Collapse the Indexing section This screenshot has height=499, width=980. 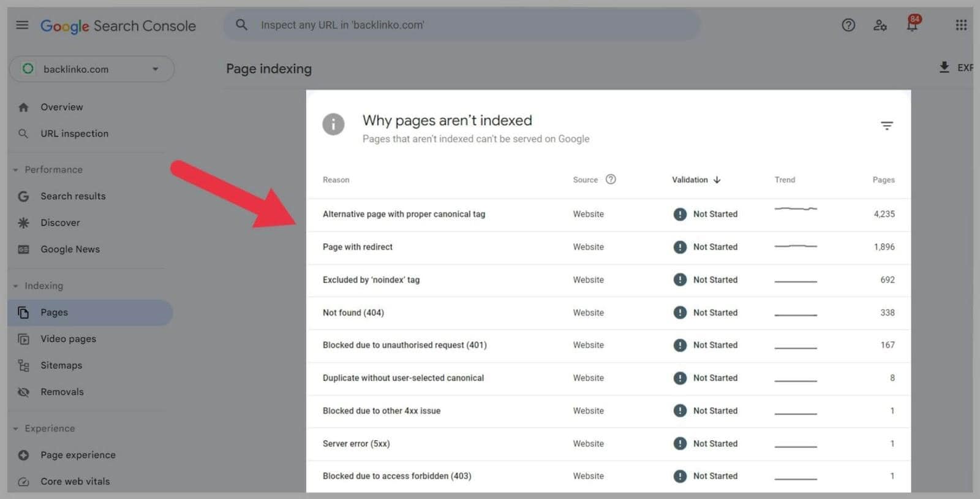click(16, 286)
